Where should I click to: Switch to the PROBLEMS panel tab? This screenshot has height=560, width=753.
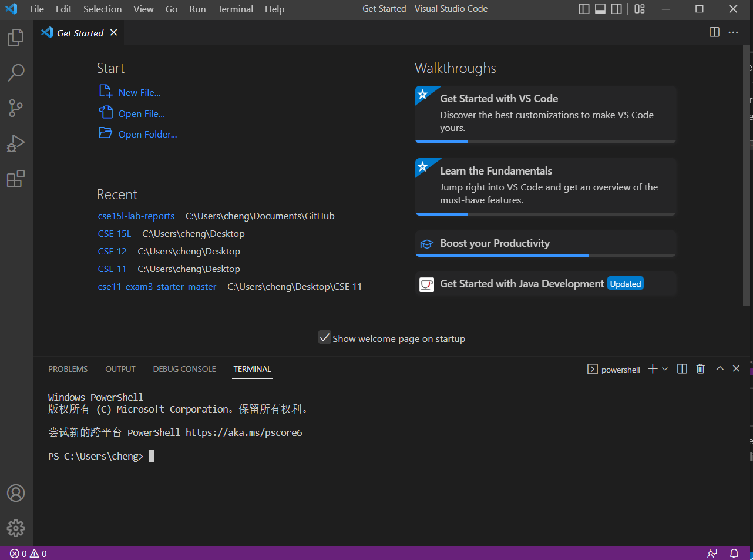(68, 369)
